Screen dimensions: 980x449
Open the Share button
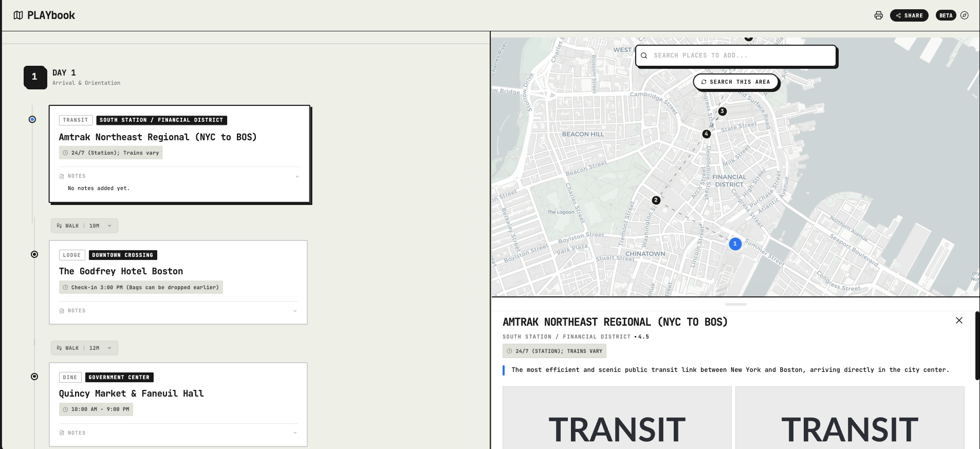pos(909,15)
